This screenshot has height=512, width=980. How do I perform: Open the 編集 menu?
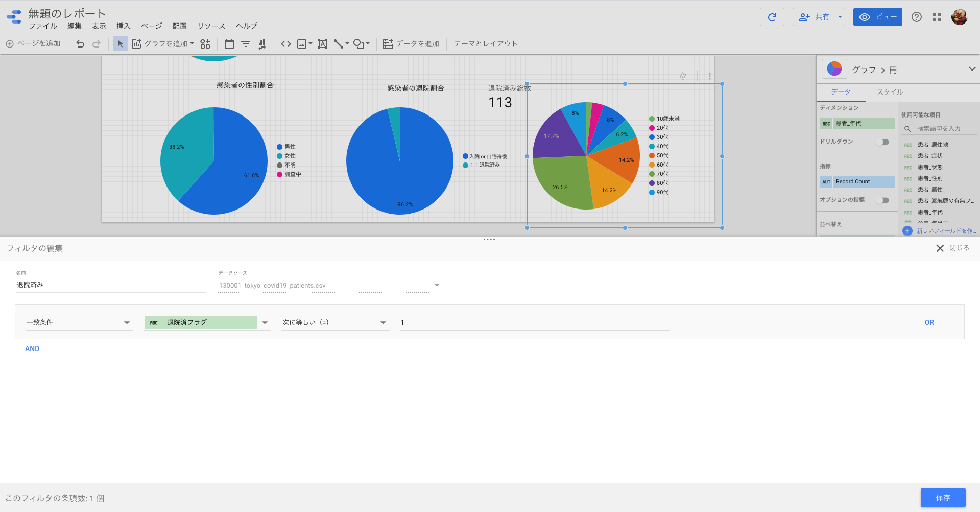[x=75, y=26]
